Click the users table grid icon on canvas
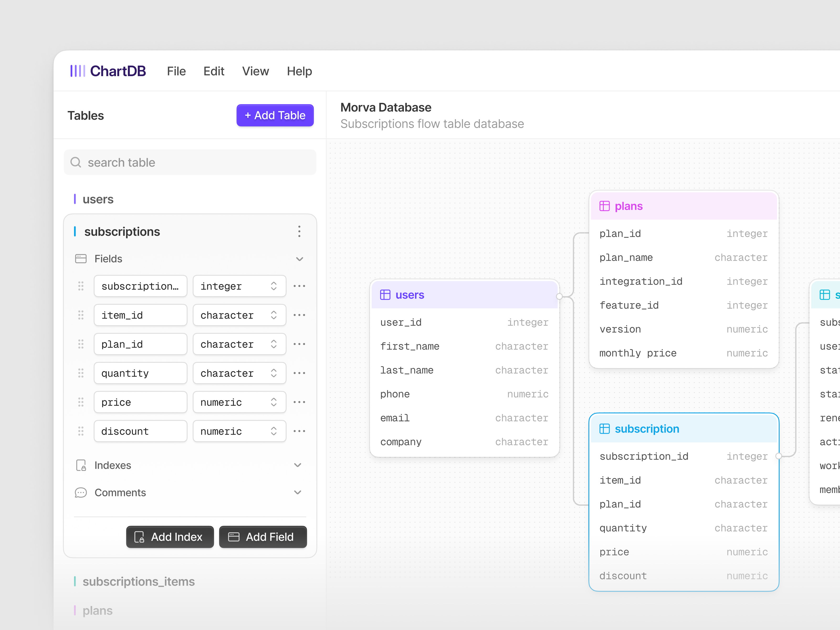 click(385, 295)
